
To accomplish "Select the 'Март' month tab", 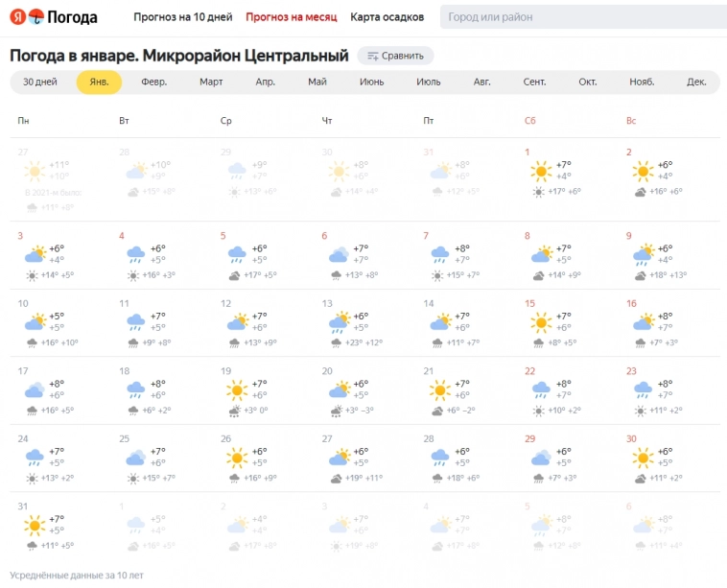I will pyautogui.click(x=211, y=82).
